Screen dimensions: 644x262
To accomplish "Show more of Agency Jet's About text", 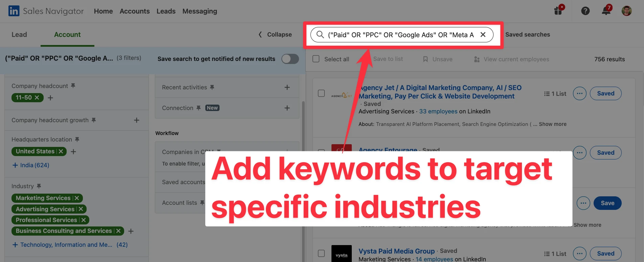I will click(553, 124).
